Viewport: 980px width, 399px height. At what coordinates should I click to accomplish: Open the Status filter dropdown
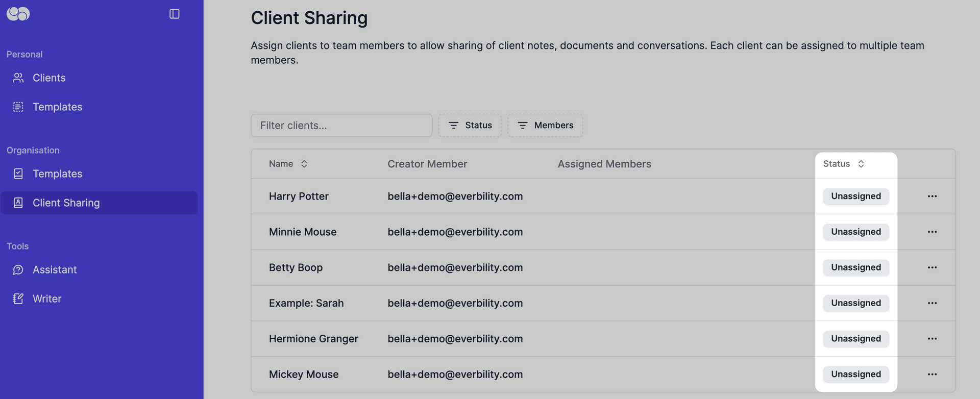coord(470,125)
